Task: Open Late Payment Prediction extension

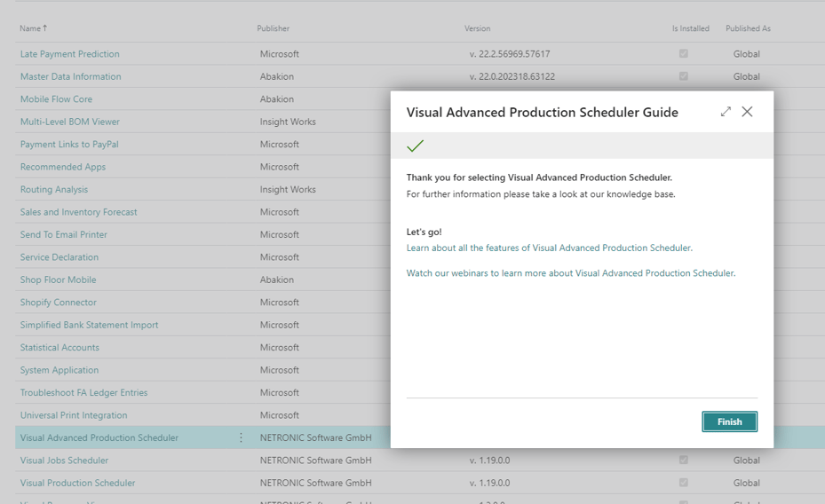Action: coord(70,54)
